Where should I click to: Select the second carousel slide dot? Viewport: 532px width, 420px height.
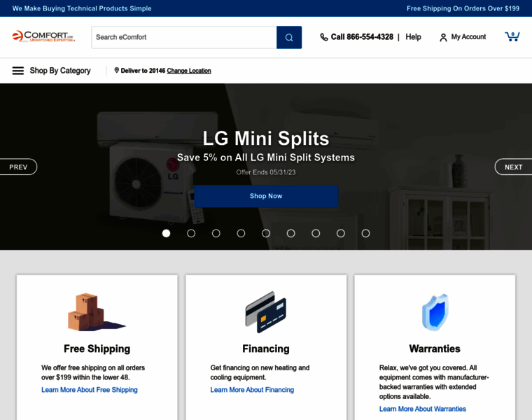click(x=191, y=233)
